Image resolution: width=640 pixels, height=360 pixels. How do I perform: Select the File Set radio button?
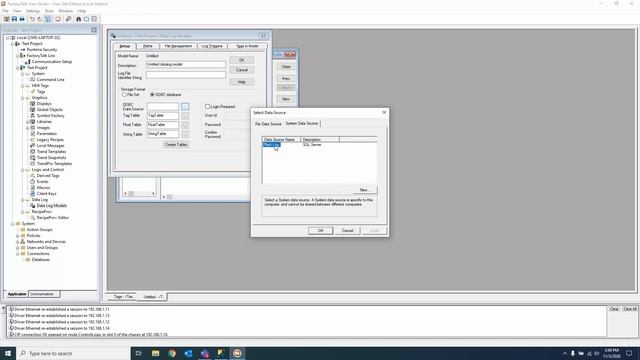point(124,95)
